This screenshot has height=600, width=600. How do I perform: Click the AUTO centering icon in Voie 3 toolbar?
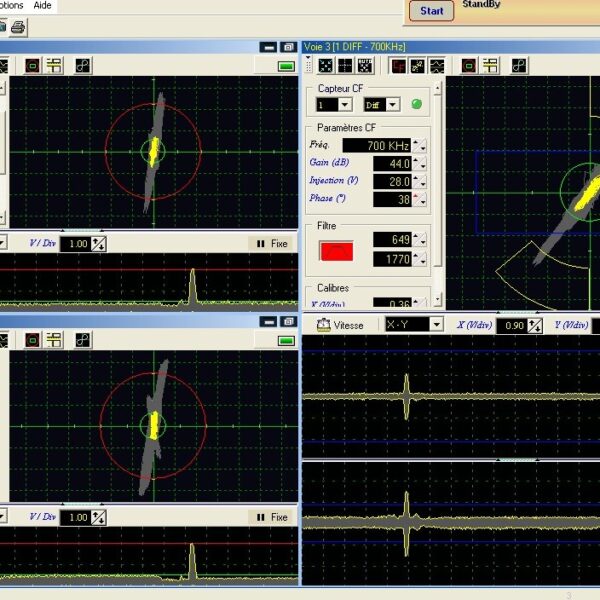[x=365, y=65]
